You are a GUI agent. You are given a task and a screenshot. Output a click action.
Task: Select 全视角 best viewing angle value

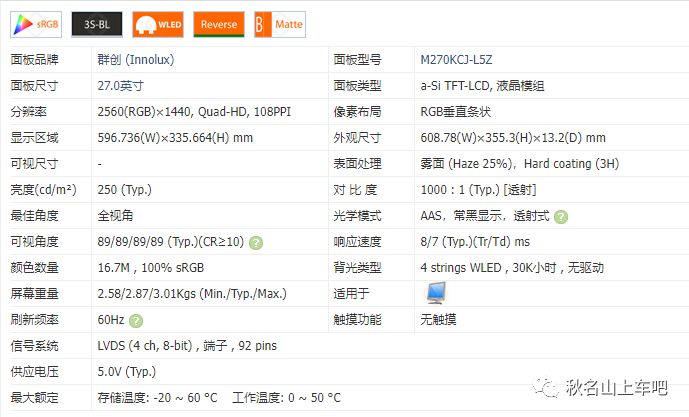pos(115,216)
